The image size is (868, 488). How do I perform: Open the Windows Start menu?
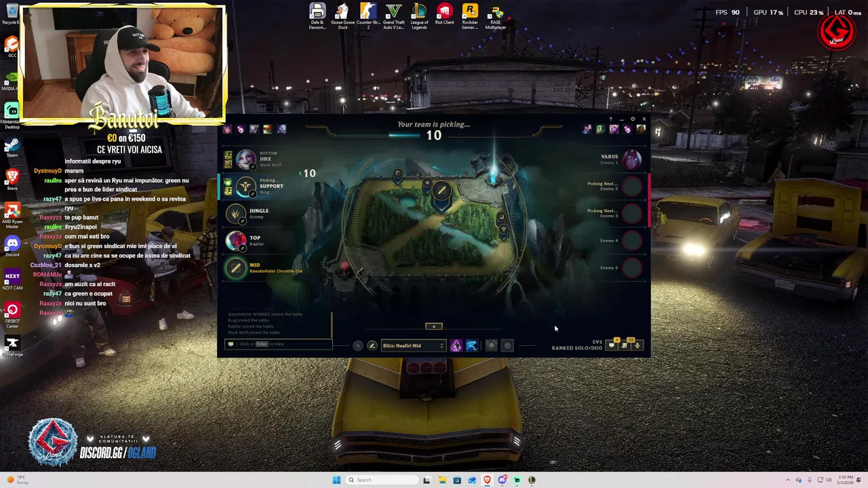click(336, 480)
